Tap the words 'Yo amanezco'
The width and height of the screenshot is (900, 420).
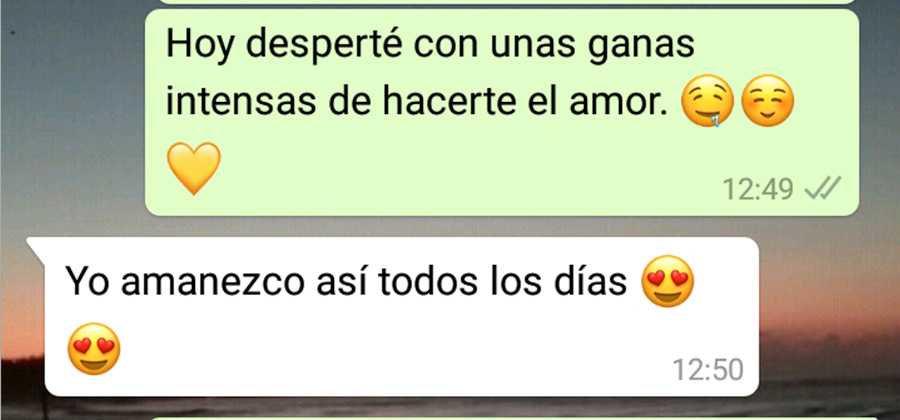click(x=184, y=283)
